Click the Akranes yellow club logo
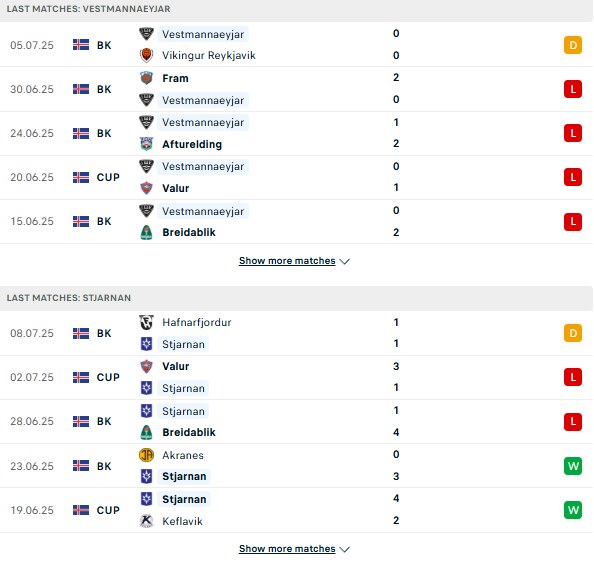This screenshot has height=565, width=594. (x=146, y=455)
